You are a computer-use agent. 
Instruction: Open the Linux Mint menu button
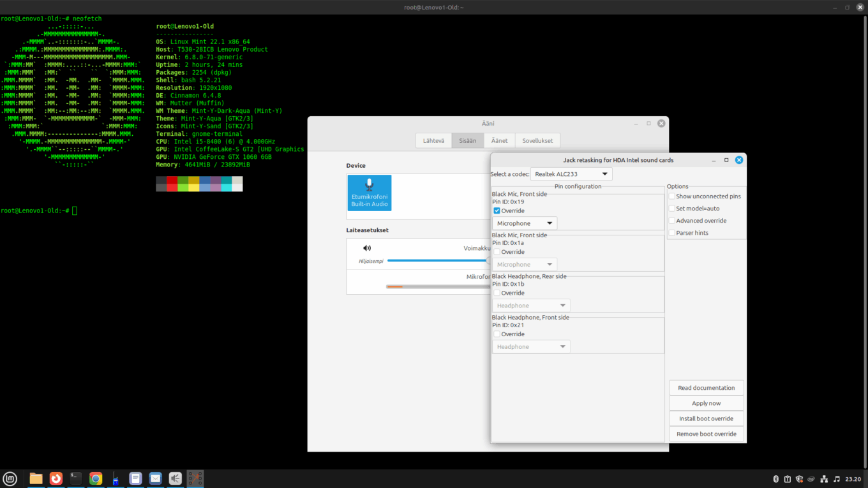10,478
